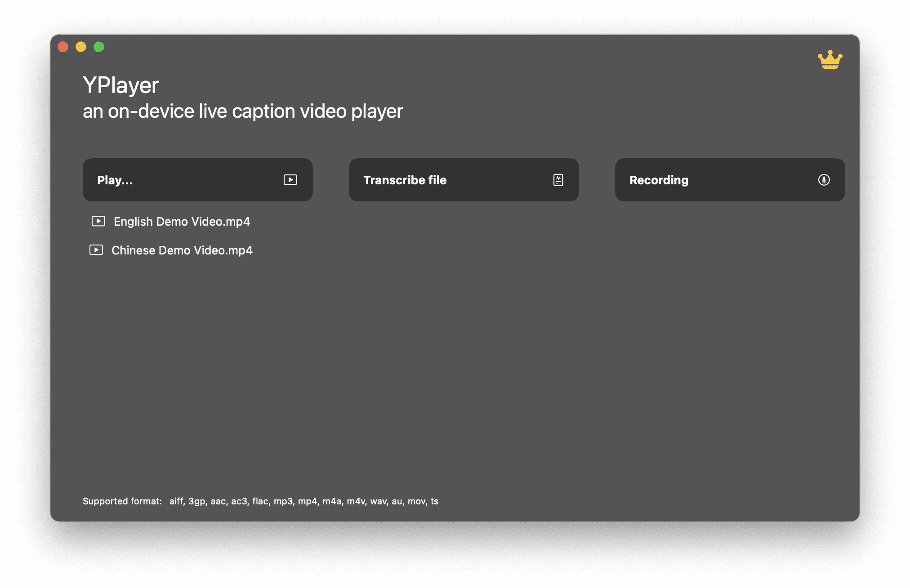Click the video icon beside Chinese Demo Video
910x588 pixels.
(96, 250)
